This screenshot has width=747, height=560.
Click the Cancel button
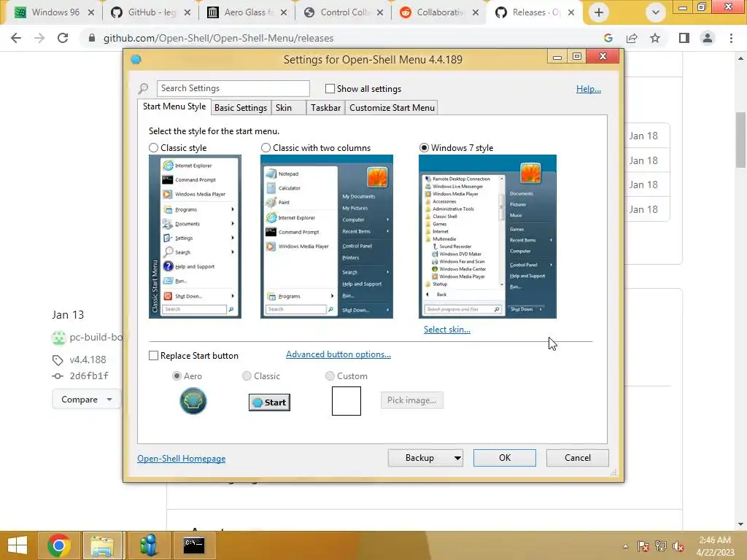(x=578, y=458)
